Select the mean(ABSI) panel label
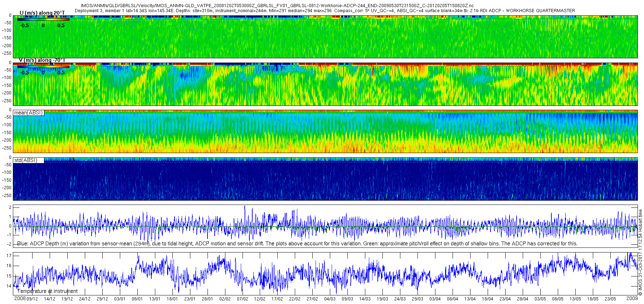This screenshot has height=304, width=644. (x=29, y=113)
